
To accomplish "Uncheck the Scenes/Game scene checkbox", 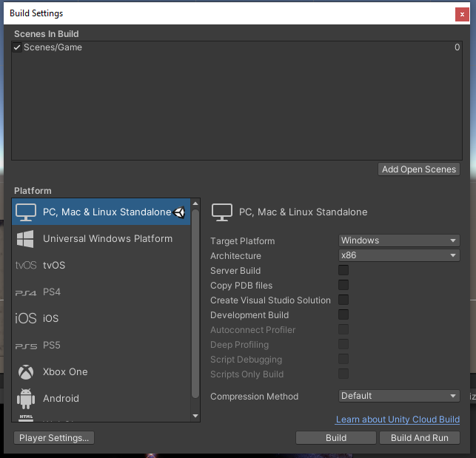I will tap(17, 47).
